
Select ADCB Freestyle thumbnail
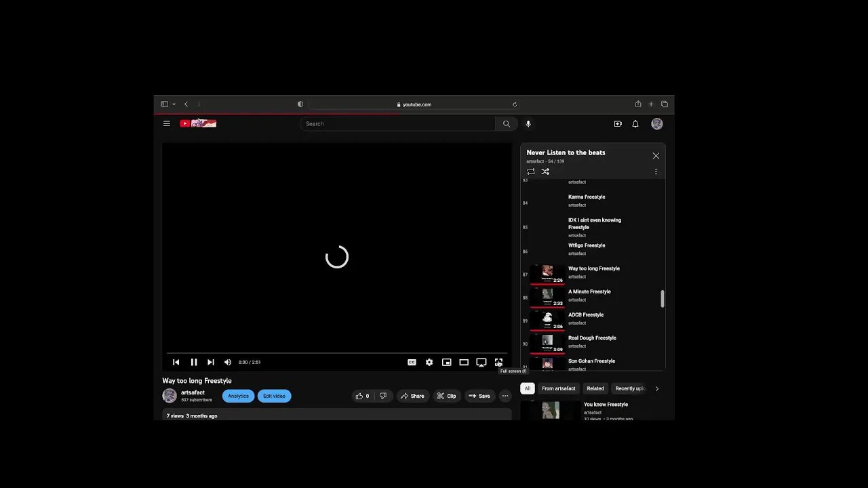click(547, 320)
